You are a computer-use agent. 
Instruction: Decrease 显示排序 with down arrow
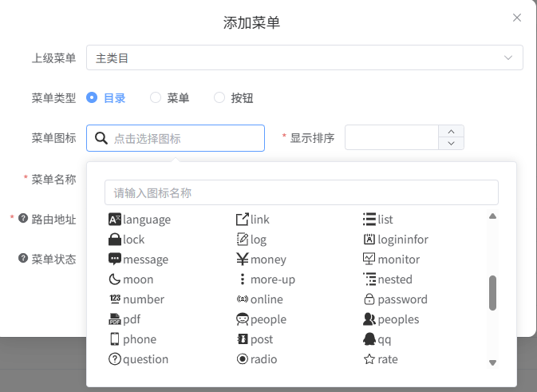coord(451,144)
